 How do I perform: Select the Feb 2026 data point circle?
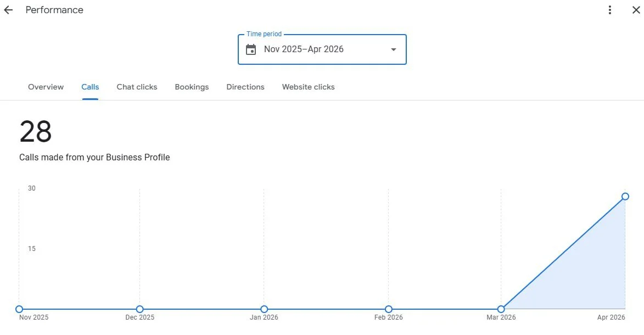389,309
